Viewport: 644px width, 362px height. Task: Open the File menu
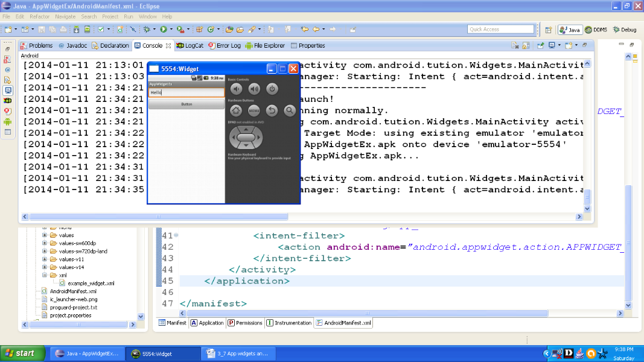coord(6,17)
